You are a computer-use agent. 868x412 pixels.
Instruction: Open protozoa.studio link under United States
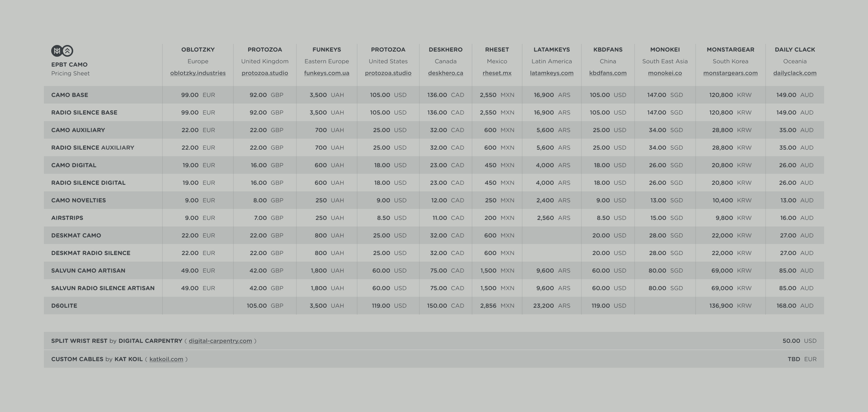(x=388, y=73)
